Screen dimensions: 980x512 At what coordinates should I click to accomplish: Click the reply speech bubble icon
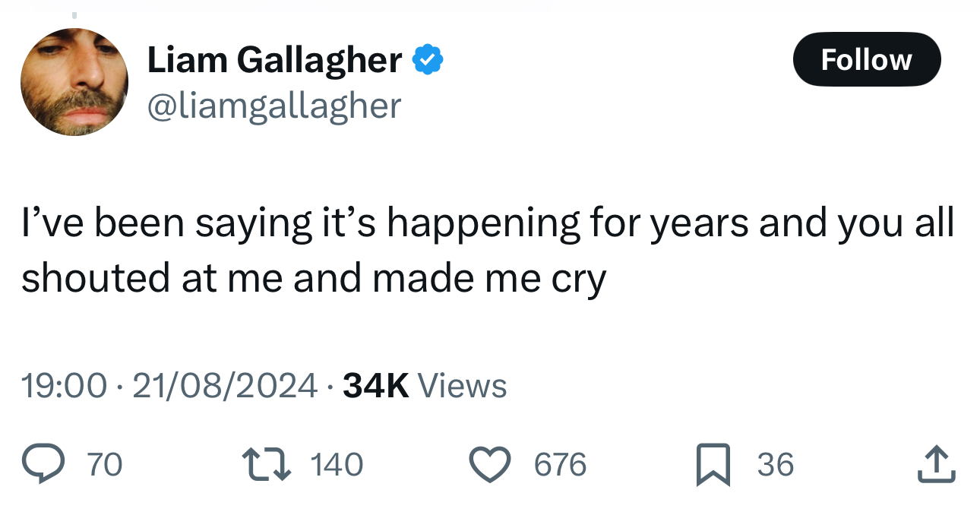point(43,464)
